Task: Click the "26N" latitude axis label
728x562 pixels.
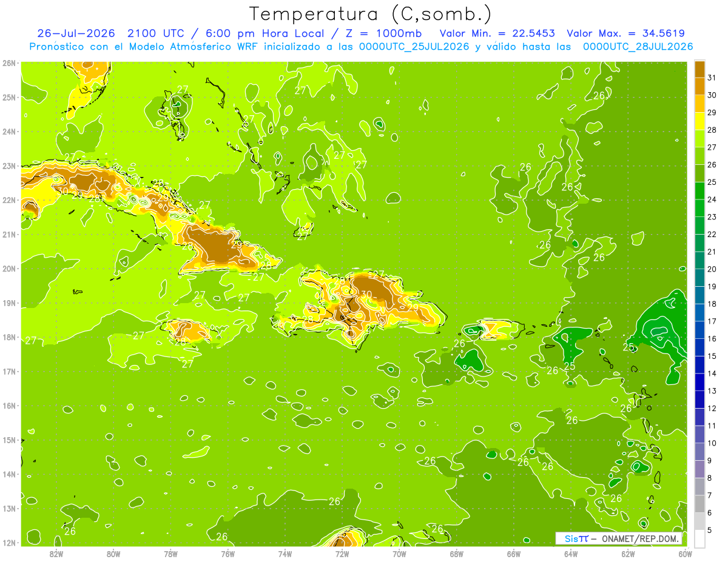Action: [x=9, y=63]
